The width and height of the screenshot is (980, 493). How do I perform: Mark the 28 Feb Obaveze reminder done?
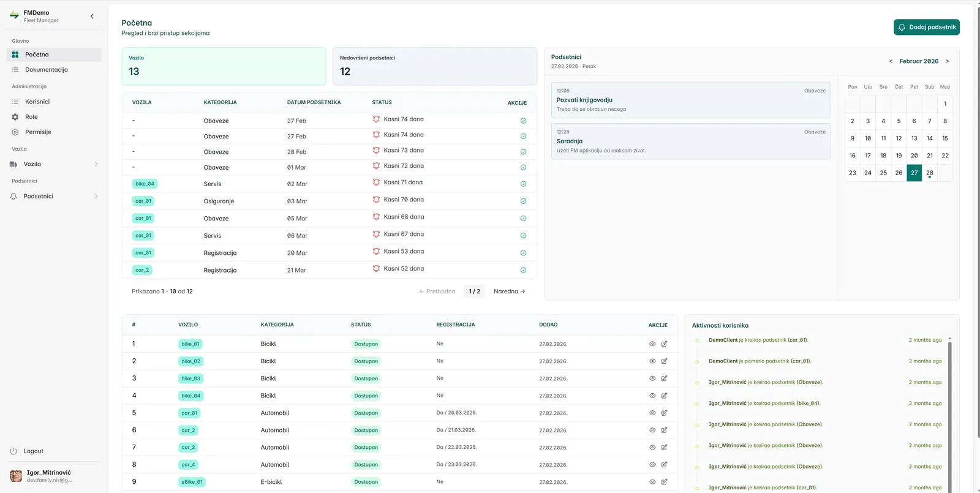(x=523, y=152)
